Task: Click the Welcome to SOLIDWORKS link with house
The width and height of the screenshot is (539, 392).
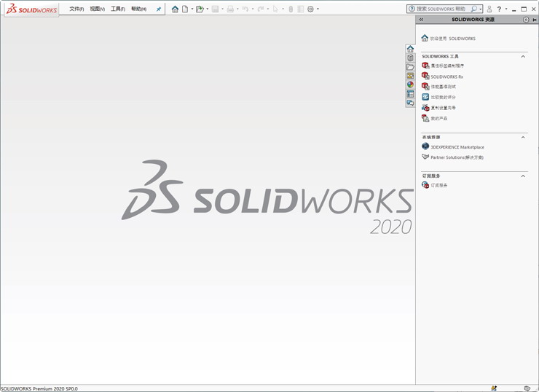Action: [448, 38]
